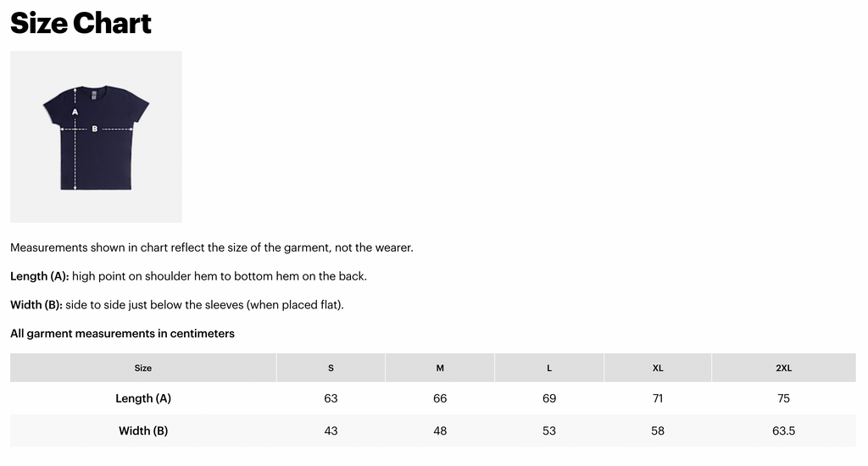Select the M size column header
Image resolution: width=868 pixels, height=466 pixels.
pos(440,368)
